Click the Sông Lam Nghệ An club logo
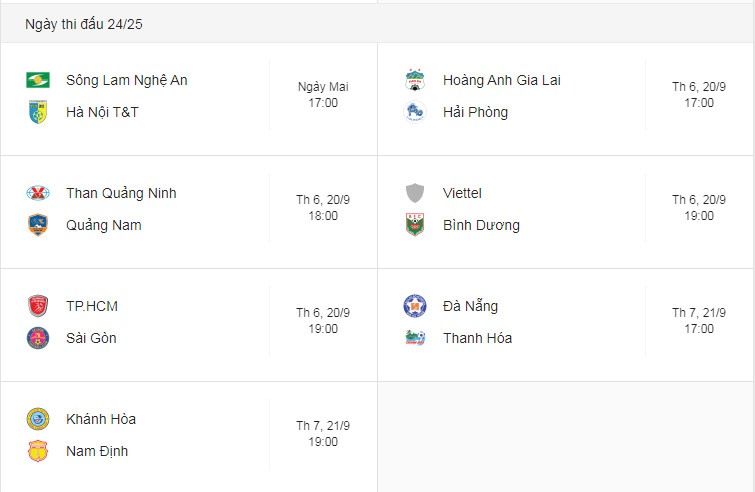 38,80
